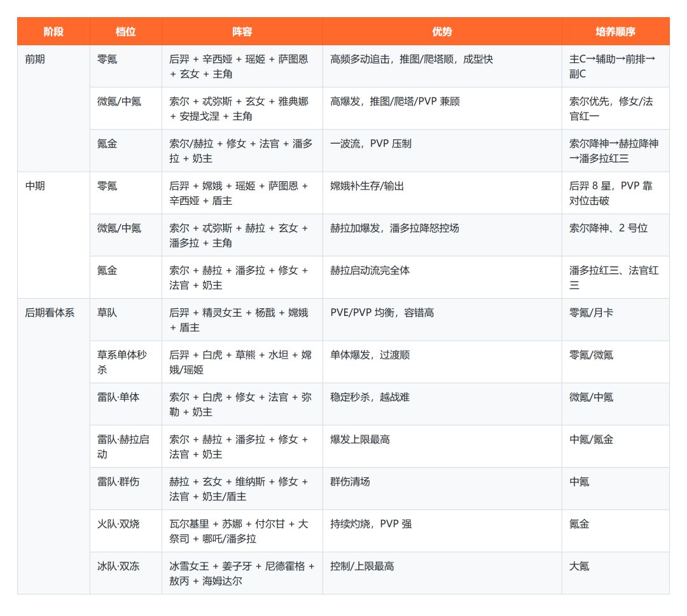Click lineup '索尔/赫拉 + 修女 + 法官 + 潘多拉 + 奶主'
The width and height of the screenshot is (687, 616).
point(241,151)
